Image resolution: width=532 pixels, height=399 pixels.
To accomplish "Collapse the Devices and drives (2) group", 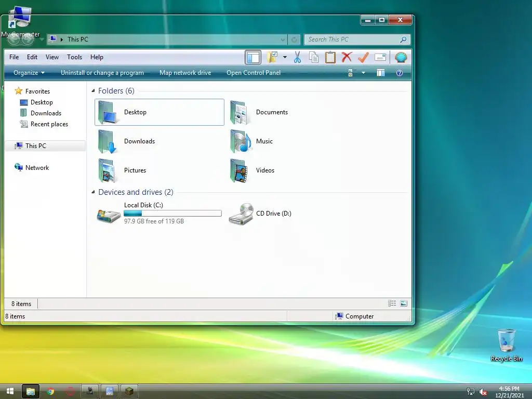I will pos(93,192).
